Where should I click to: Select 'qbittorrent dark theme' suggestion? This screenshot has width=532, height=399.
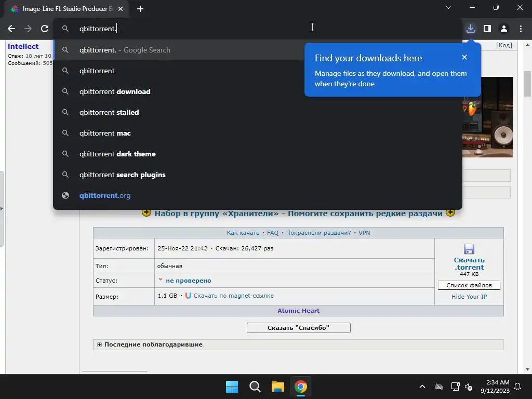coord(258,154)
